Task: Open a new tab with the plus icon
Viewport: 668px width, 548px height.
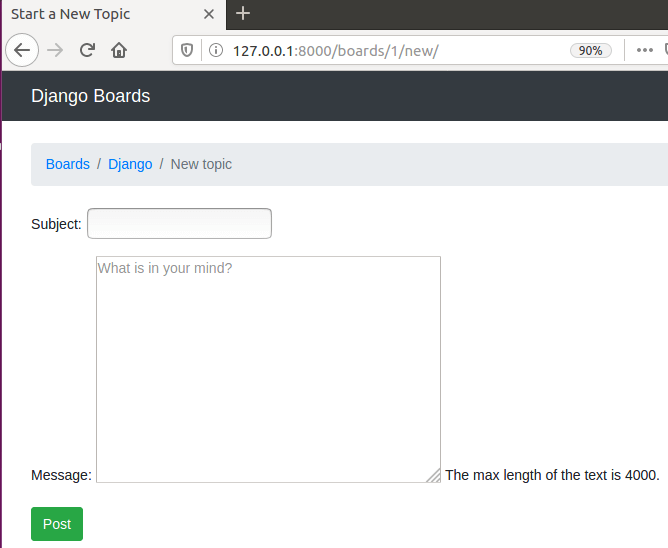Action: (243, 13)
